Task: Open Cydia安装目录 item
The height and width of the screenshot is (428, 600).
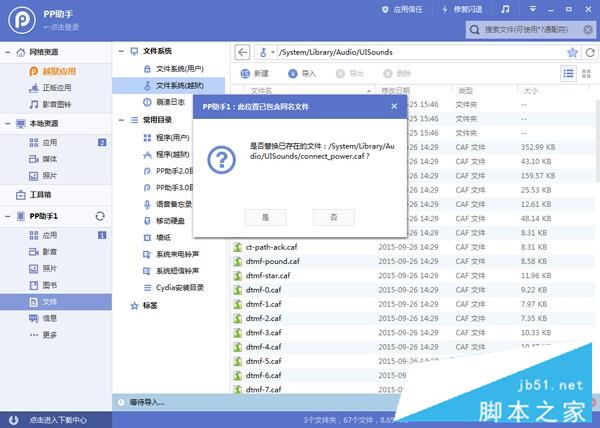Action: [174, 288]
